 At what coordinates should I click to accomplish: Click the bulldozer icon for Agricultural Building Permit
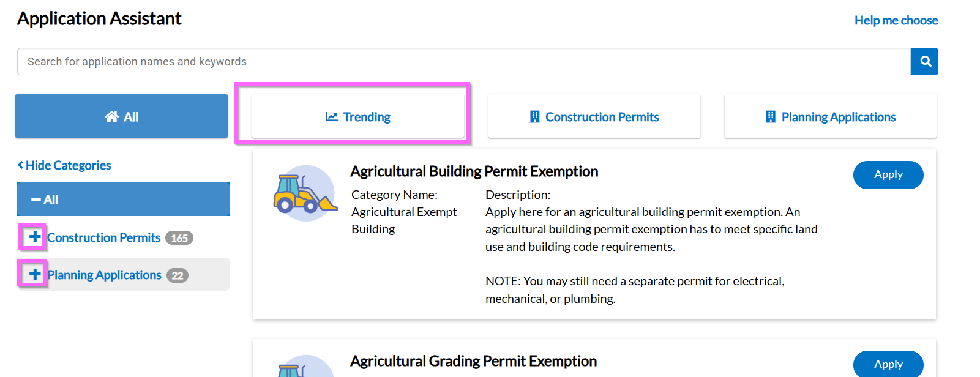305,193
